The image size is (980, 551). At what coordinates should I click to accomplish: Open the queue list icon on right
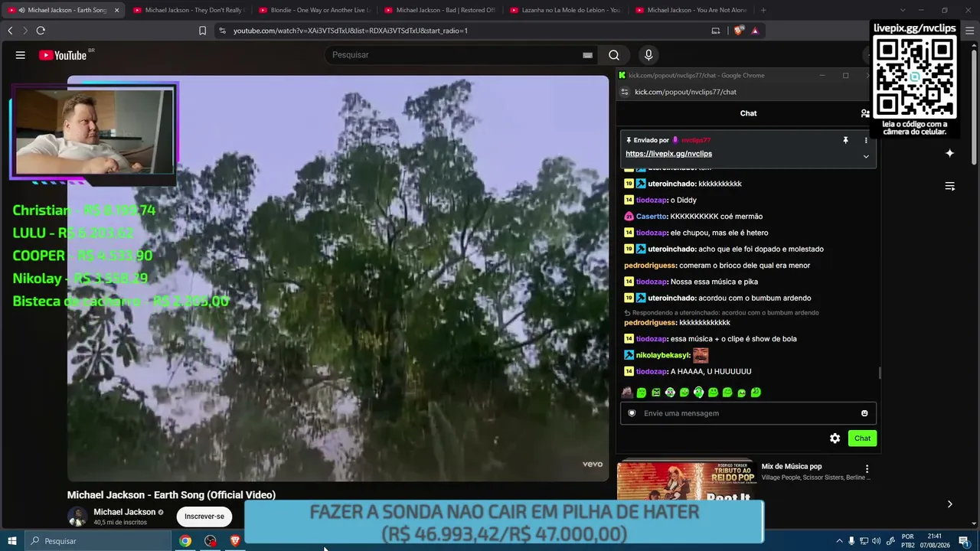[949, 186]
